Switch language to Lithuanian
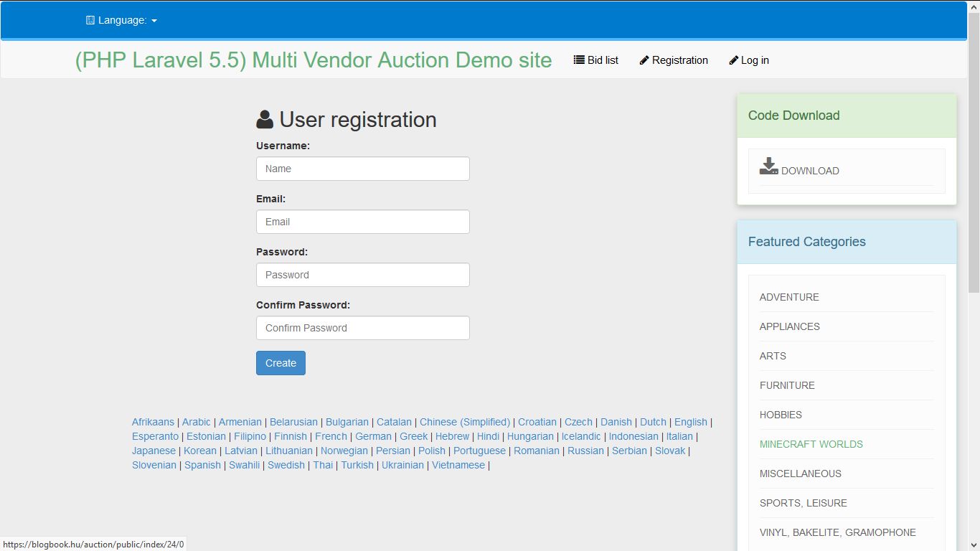 [x=289, y=451]
